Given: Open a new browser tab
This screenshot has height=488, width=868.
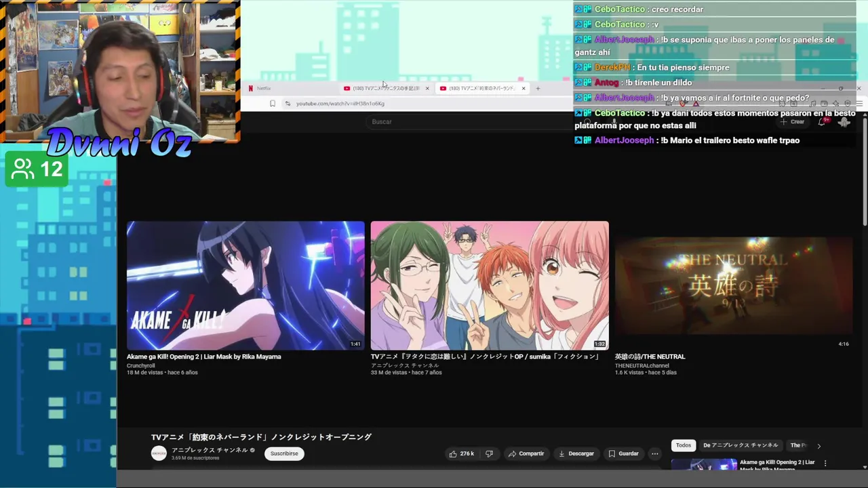Looking at the screenshot, I should coord(538,88).
